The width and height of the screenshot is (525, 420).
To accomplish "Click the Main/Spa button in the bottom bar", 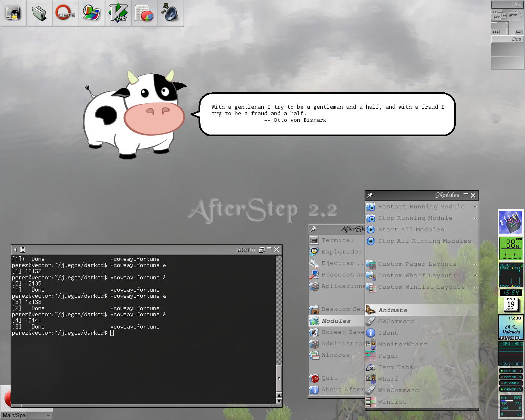I will click(x=14, y=415).
